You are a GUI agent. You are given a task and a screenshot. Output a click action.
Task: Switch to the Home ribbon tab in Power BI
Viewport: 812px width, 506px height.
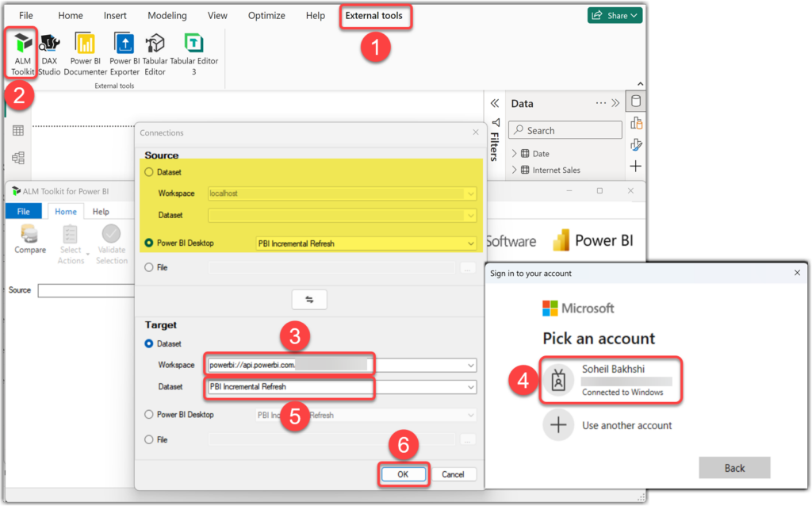(71, 16)
